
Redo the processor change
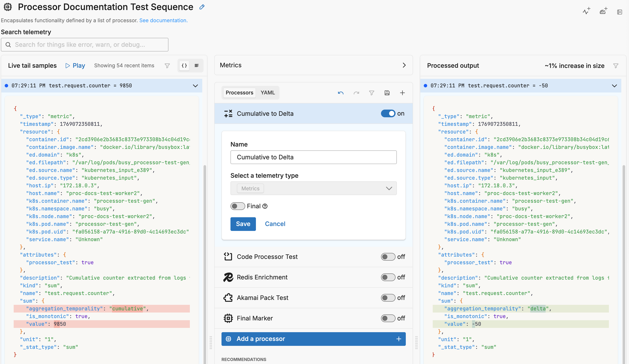(x=356, y=93)
